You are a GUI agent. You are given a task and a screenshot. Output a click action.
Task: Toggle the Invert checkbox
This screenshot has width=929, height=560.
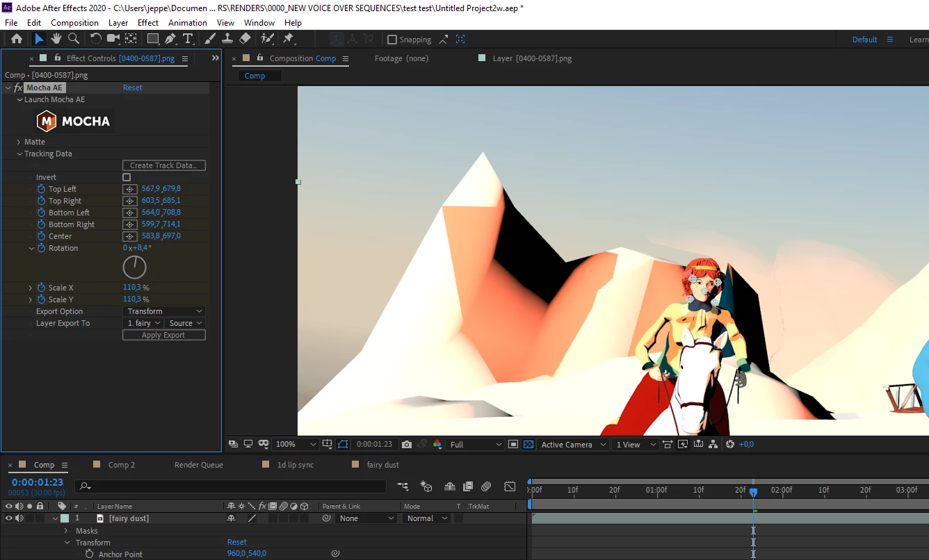pyautogui.click(x=127, y=177)
